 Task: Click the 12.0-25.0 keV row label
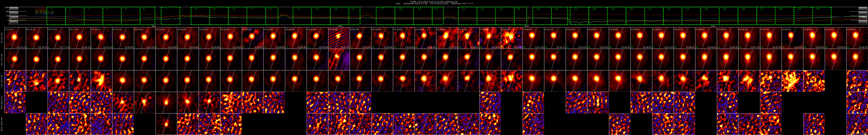point(2,81)
